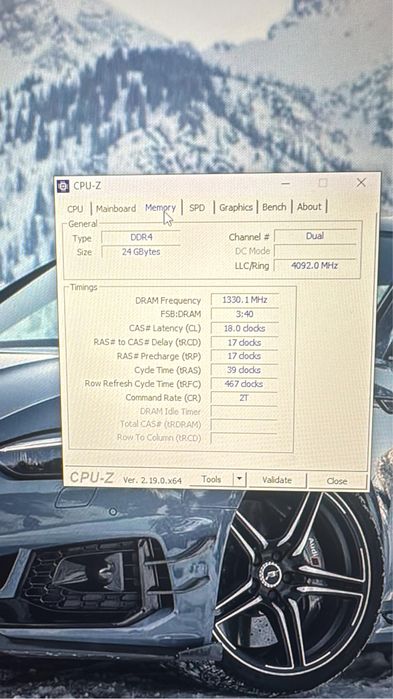Click the Dual channel value
The height and width of the screenshot is (699, 393).
315,236
